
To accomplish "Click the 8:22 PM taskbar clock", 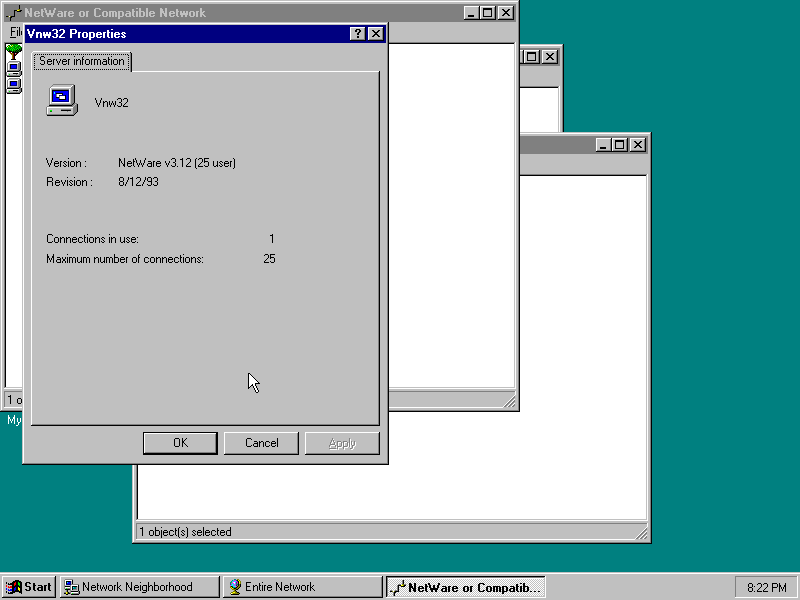I will point(766,588).
